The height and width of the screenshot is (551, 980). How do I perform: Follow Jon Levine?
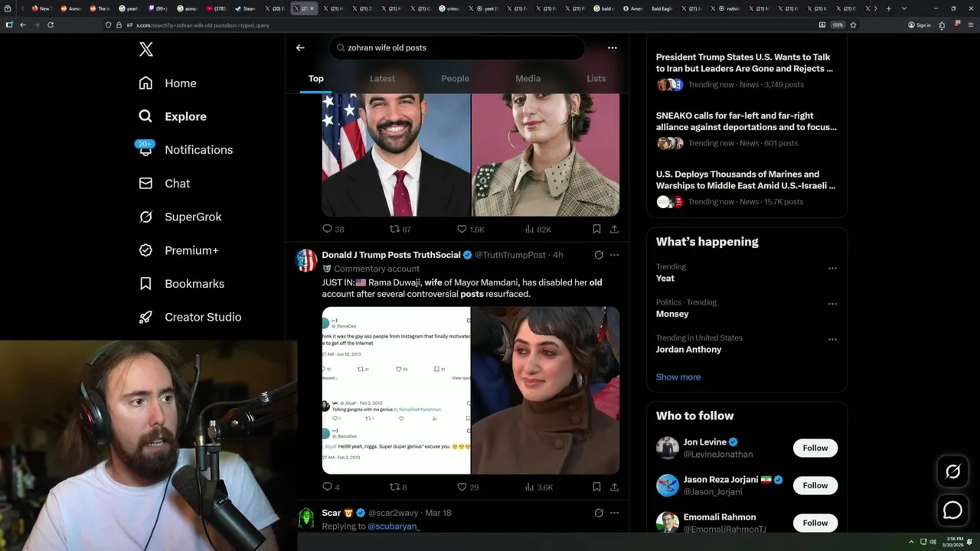point(815,448)
